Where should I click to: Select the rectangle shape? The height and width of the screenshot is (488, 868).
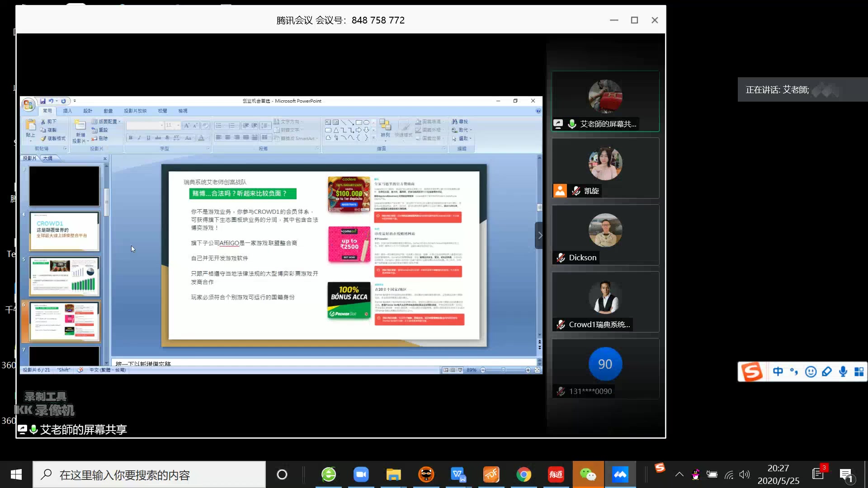[x=359, y=122]
